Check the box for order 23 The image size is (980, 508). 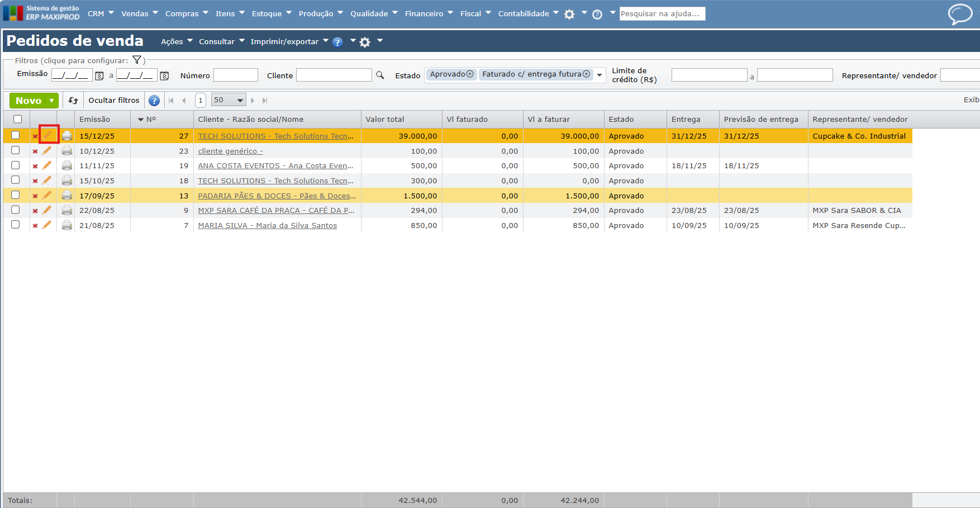tap(16, 150)
